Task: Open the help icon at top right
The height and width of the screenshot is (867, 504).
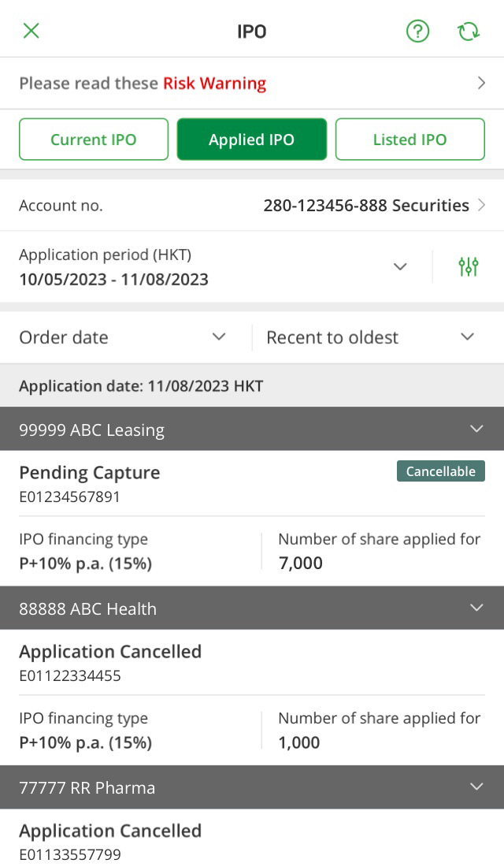Action: point(417,31)
